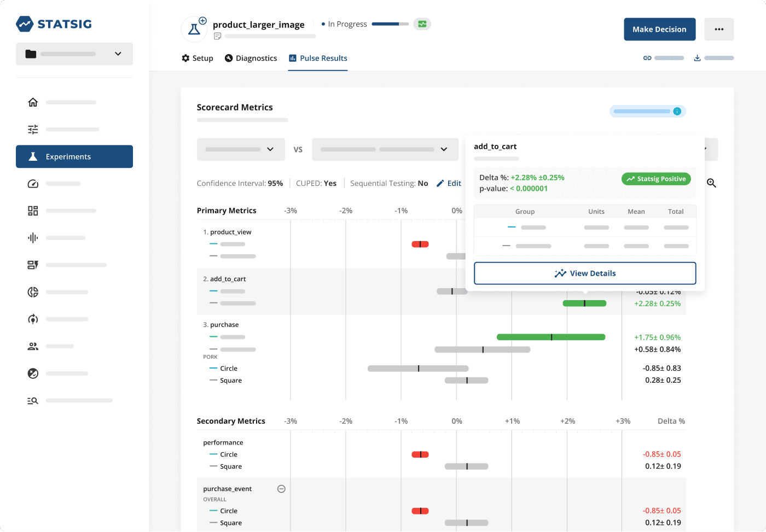This screenshot has width=766, height=532.
Task: Click the magnifier zoom icon beside scorecard
Action: point(711,183)
